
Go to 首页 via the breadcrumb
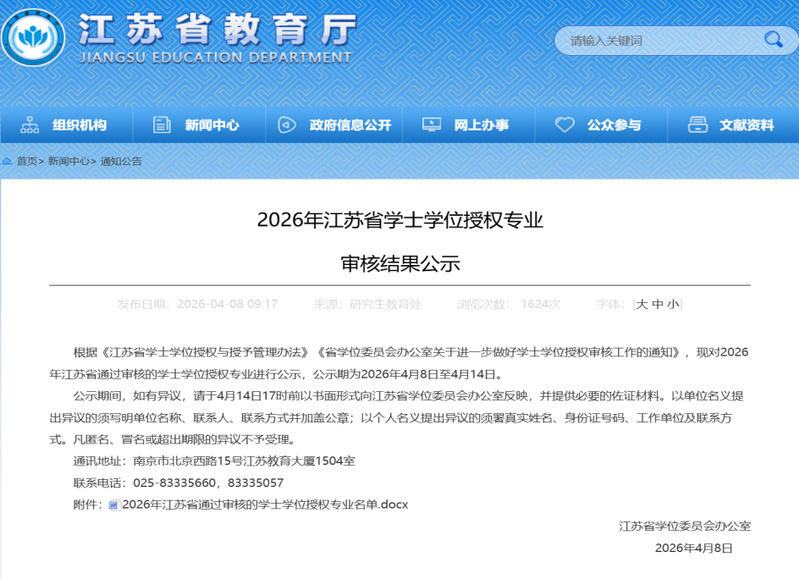26,161
